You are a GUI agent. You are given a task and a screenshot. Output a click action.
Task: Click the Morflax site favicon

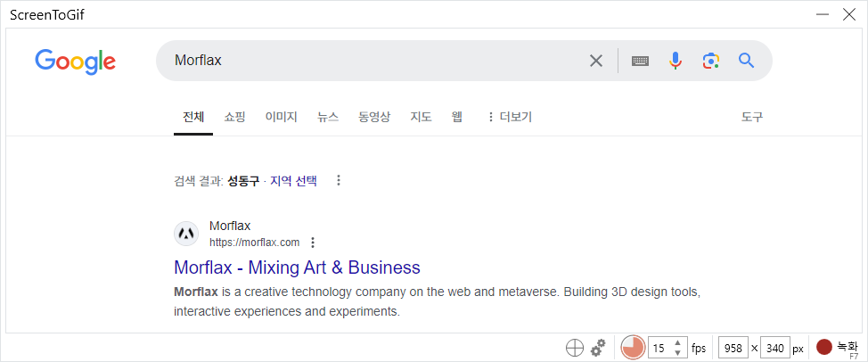186,234
